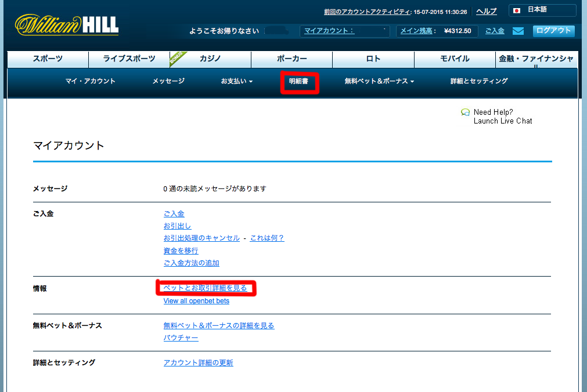
Task: Click the お引出し link
Action: pos(177,226)
